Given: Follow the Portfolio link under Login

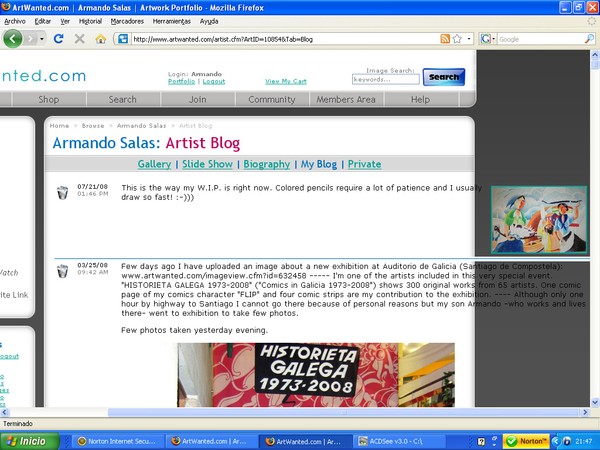Looking at the screenshot, I should coord(181,82).
